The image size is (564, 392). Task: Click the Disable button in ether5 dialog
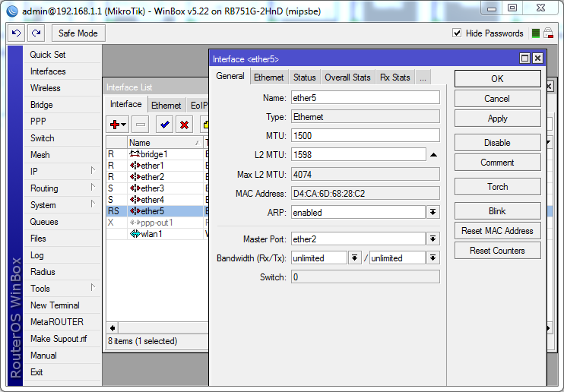[497, 143]
